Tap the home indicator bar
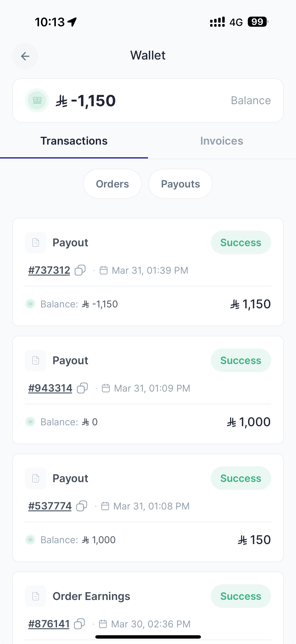The image size is (296, 644). click(148, 637)
